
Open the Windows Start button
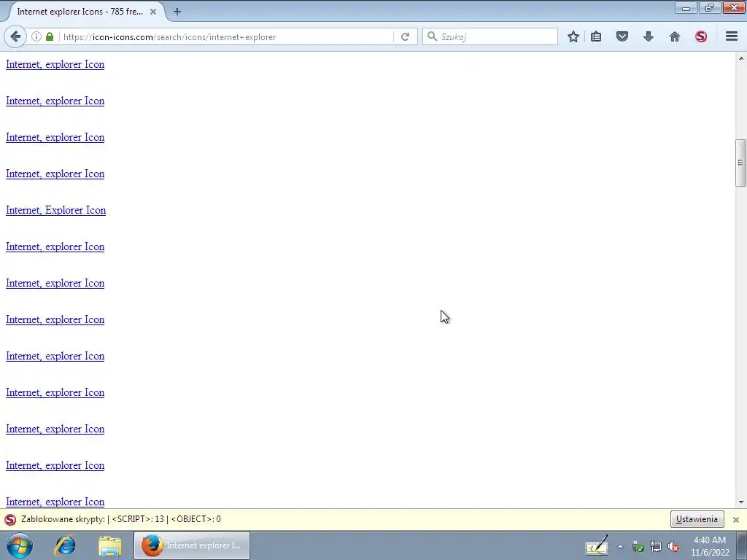point(20,545)
